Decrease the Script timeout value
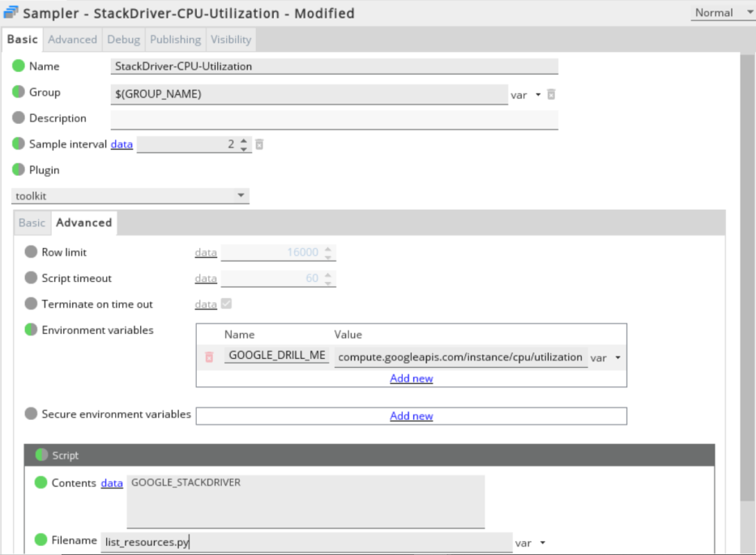Screen dimensions: 756x555 coord(328,283)
